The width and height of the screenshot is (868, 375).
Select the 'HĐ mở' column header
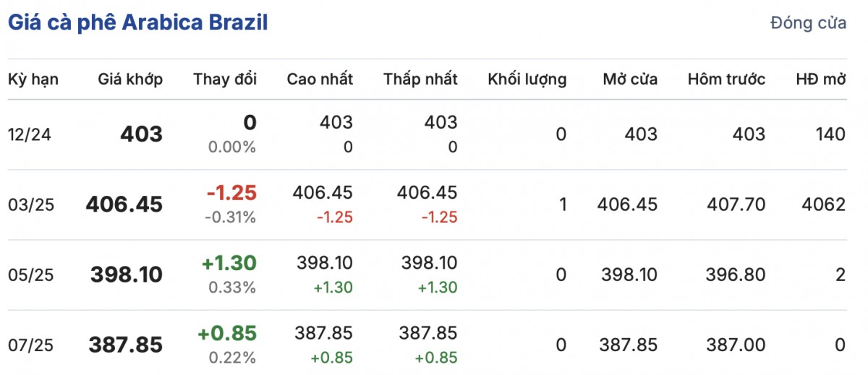[820, 79]
